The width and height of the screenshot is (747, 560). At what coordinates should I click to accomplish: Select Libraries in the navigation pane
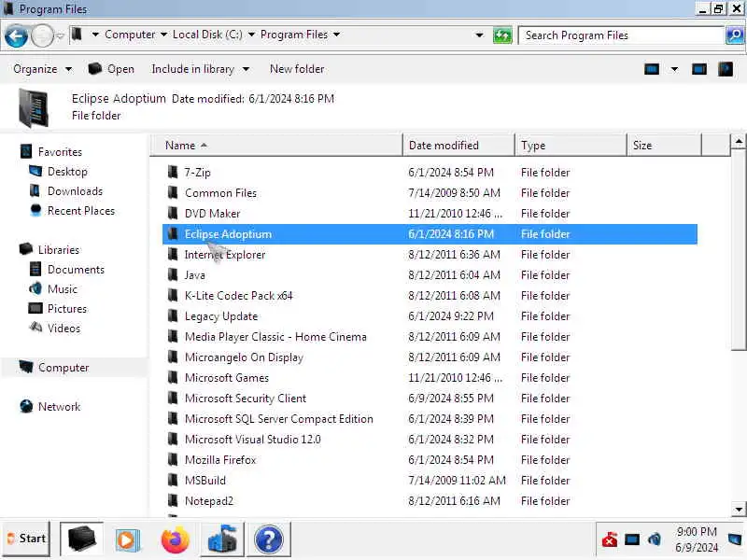coord(49,249)
